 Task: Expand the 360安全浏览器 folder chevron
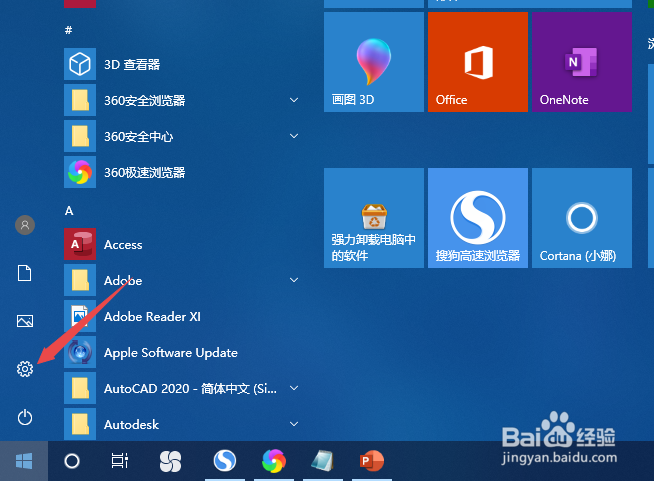click(x=294, y=100)
